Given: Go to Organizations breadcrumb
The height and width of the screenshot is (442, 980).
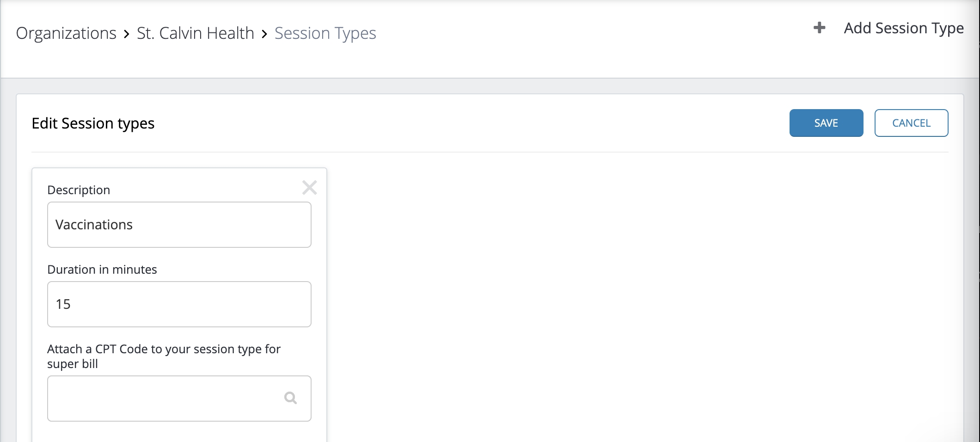Looking at the screenshot, I should (66, 33).
